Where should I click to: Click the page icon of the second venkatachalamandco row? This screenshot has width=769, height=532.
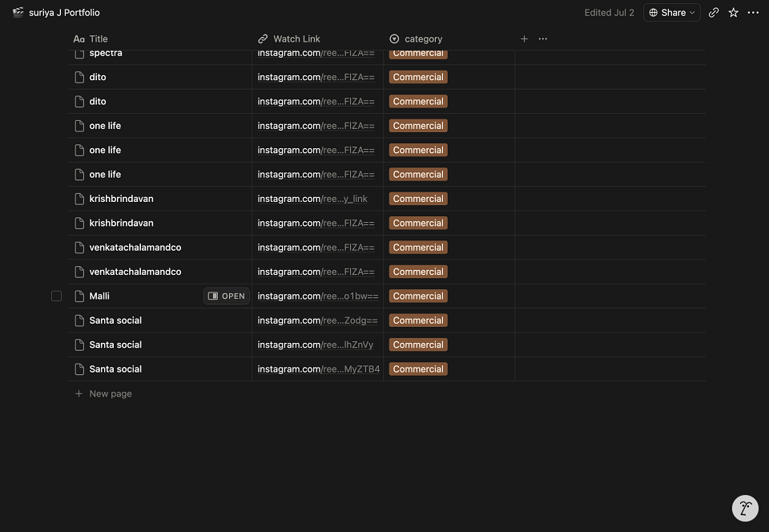[x=79, y=272]
